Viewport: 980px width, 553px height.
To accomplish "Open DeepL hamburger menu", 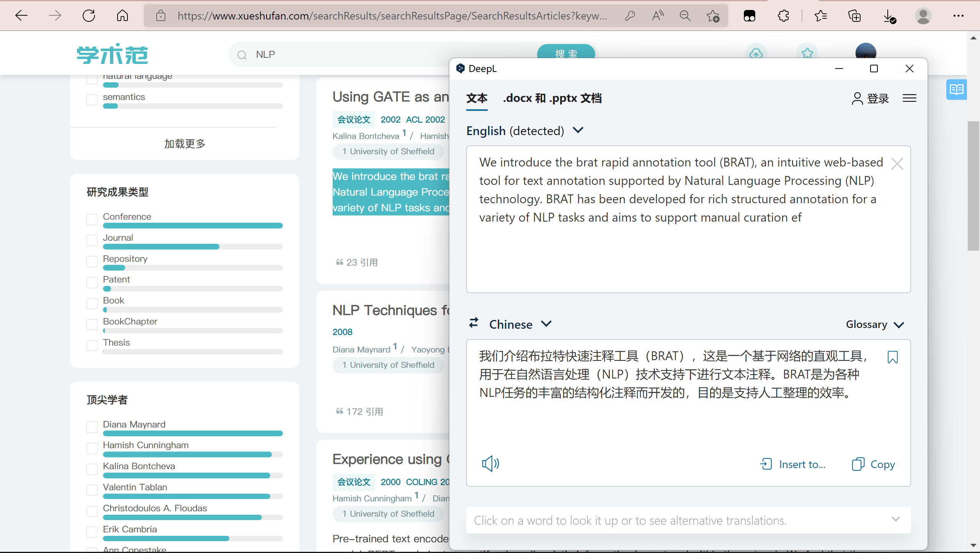I will pyautogui.click(x=909, y=98).
